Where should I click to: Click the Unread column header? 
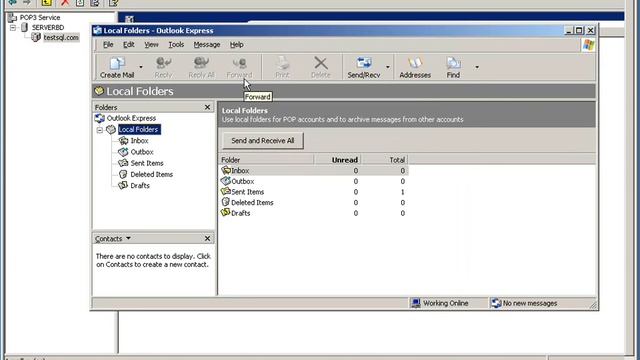[x=337, y=160]
